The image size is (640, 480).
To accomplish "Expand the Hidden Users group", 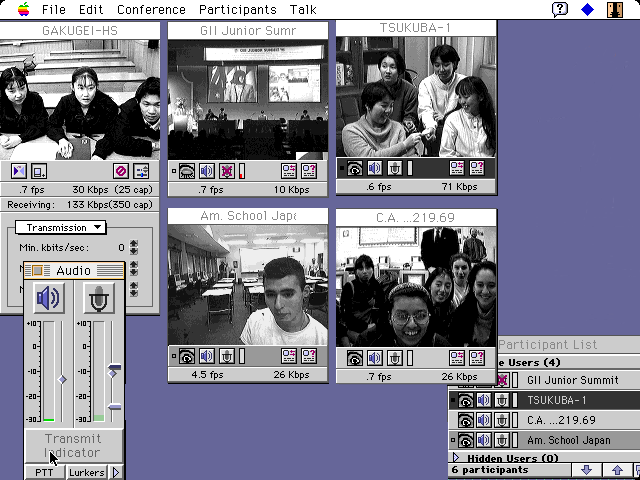I will [x=457, y=458].
